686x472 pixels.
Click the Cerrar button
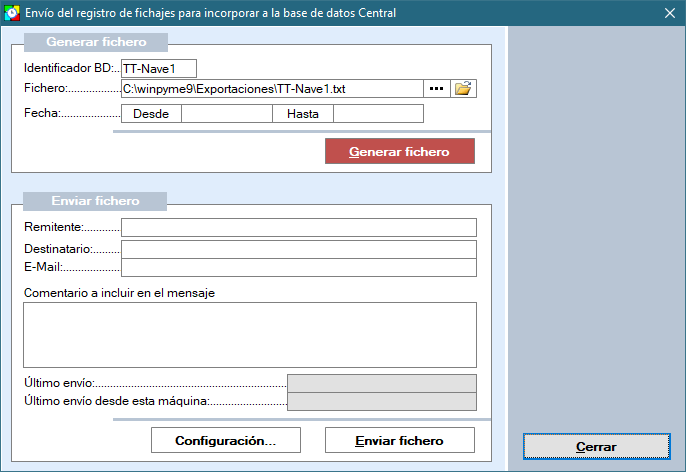coord(596,447)
